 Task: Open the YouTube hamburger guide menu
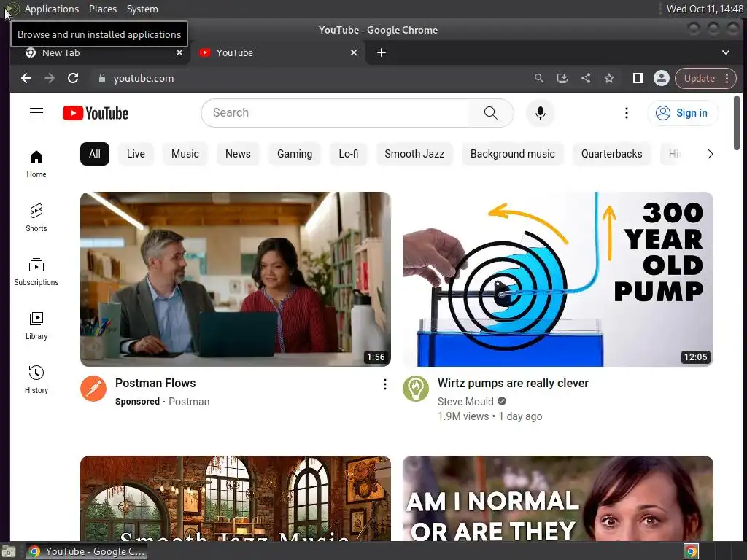36,113
